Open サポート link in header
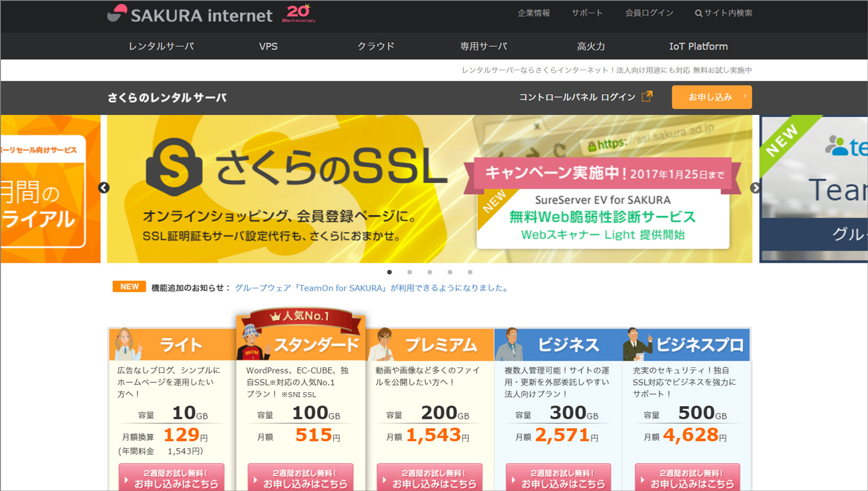This screenshot has height=491, width=868. [x=588, y=13]
